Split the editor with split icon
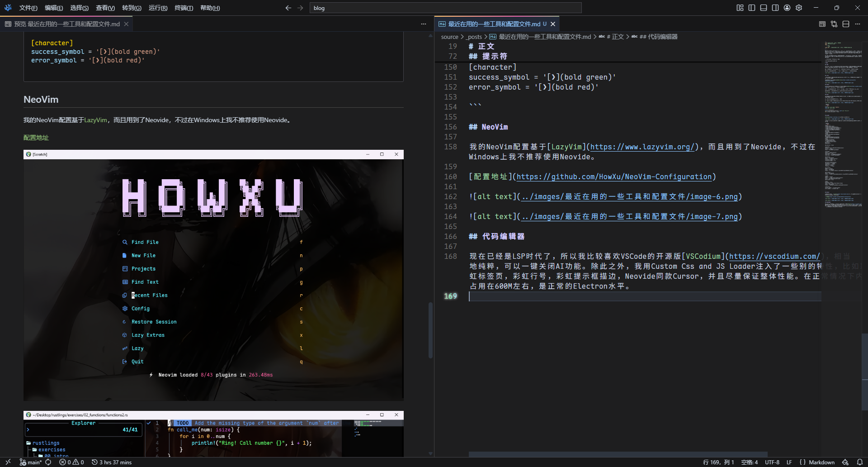Screen dimensions: 868x467 846,24
